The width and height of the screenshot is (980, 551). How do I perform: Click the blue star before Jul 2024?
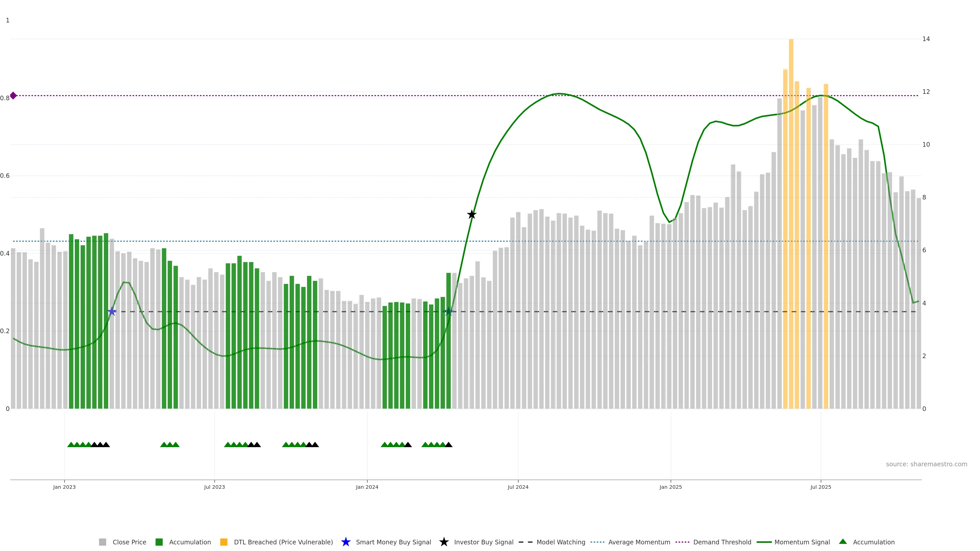(449, 311)
